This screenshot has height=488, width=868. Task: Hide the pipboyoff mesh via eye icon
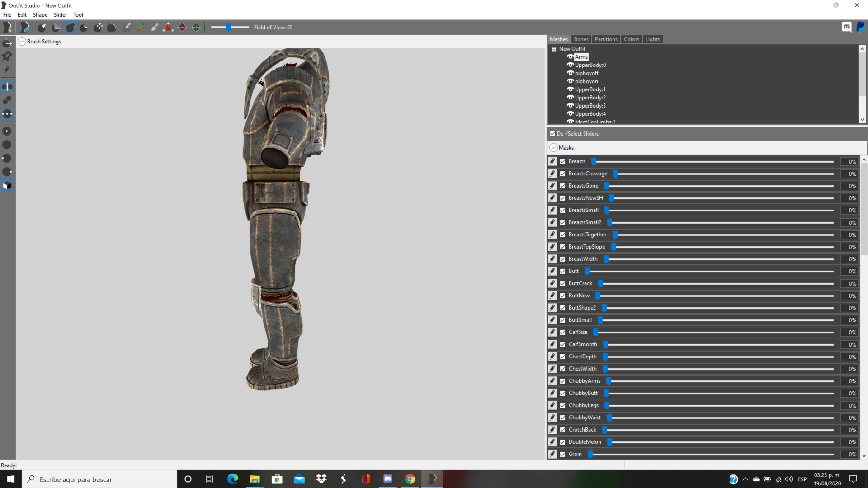pos(570,73)
